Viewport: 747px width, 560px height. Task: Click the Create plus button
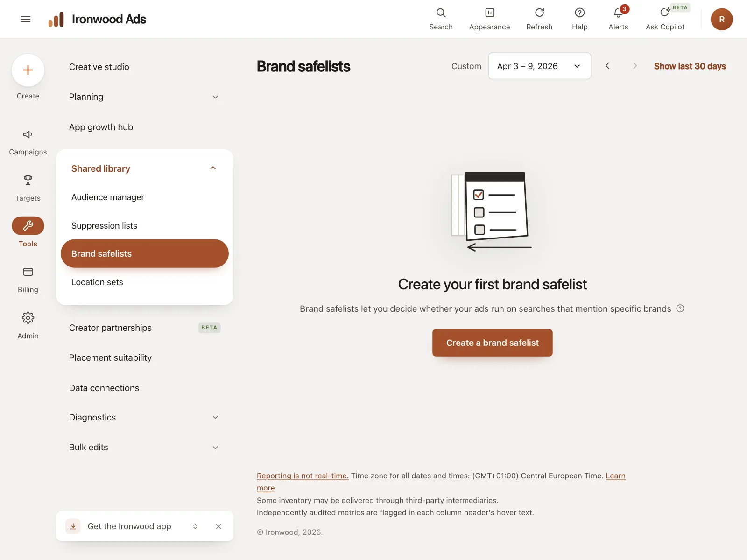(x=28, y=70)
